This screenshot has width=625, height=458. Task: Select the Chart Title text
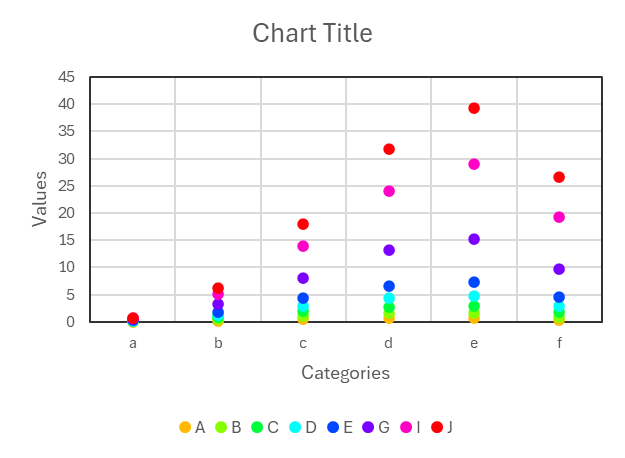click(312, 33)
